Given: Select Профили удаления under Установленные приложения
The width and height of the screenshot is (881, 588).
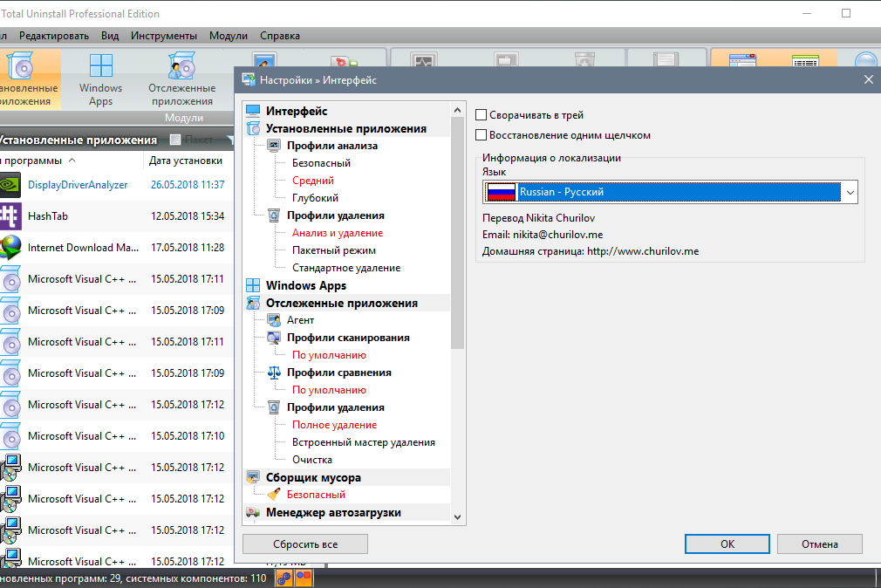Looking at the screenshot, I should (336, 215).
